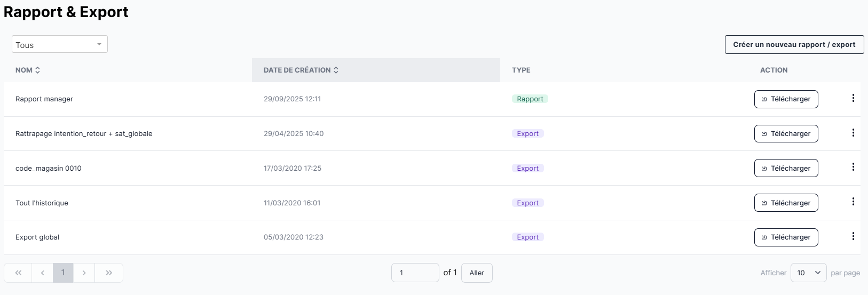Open the 10 per page dropdown
This screenshot has width=868, height=295.
pos(808,273)
